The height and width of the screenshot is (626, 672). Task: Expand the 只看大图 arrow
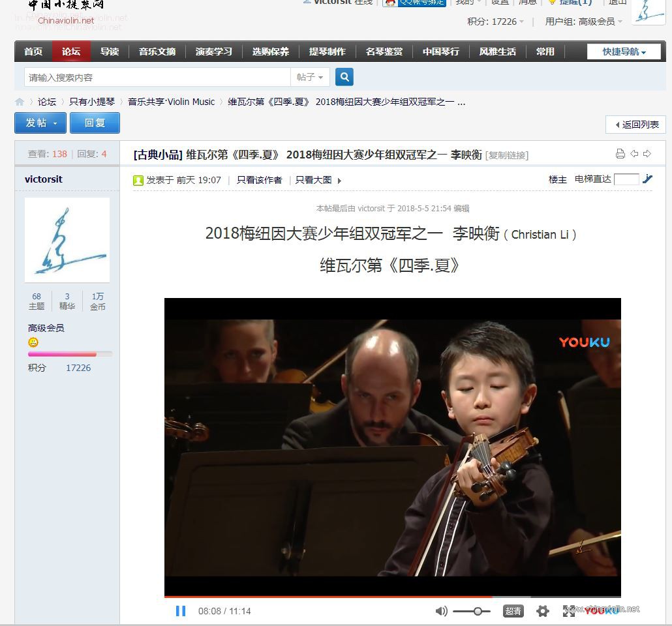coord(339,181)
